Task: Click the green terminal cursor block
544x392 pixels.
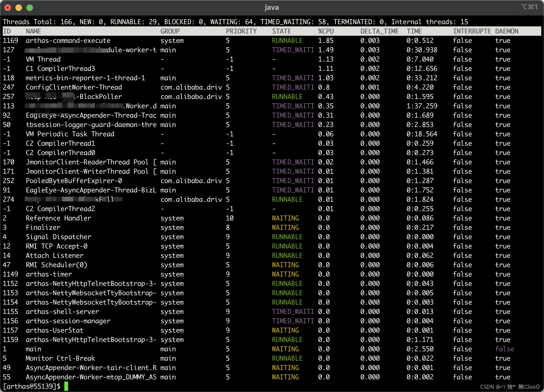Action: coord(66,386)
